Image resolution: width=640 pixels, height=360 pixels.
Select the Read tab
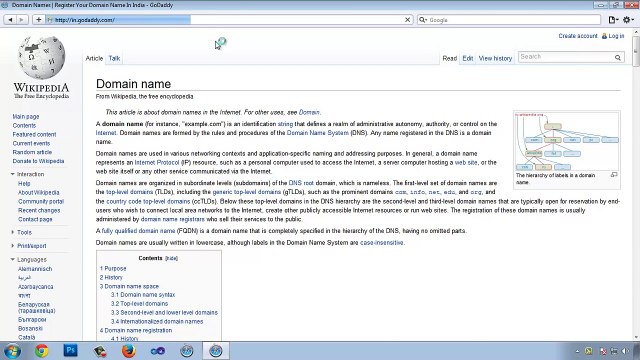(x=450, y=58)
